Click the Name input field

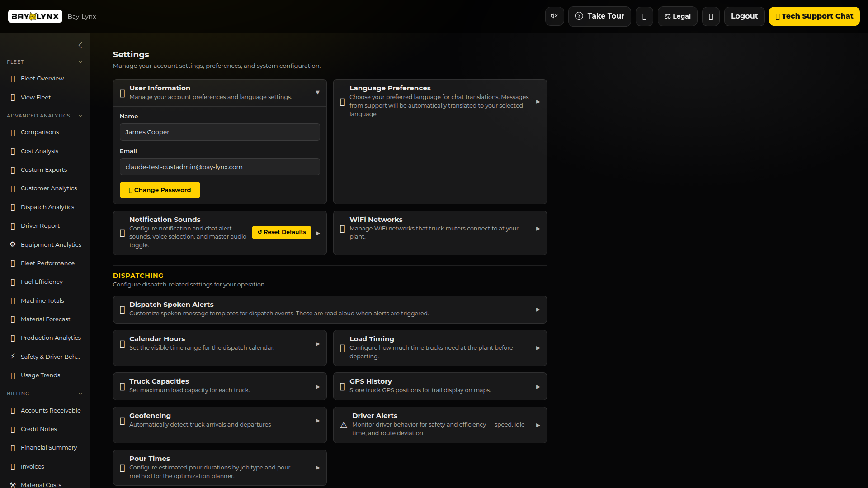click(220, 132)
